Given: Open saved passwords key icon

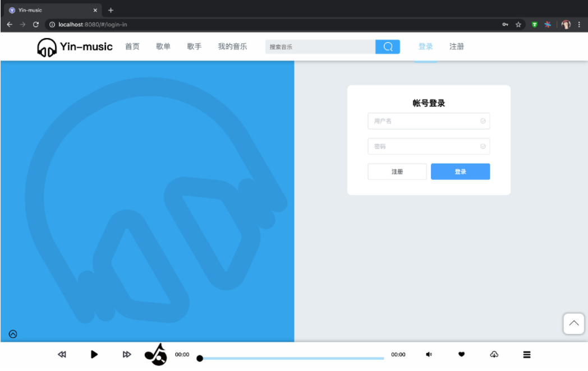Looking at the screenshot, I should pyautogui.click(x=506, y=24).
